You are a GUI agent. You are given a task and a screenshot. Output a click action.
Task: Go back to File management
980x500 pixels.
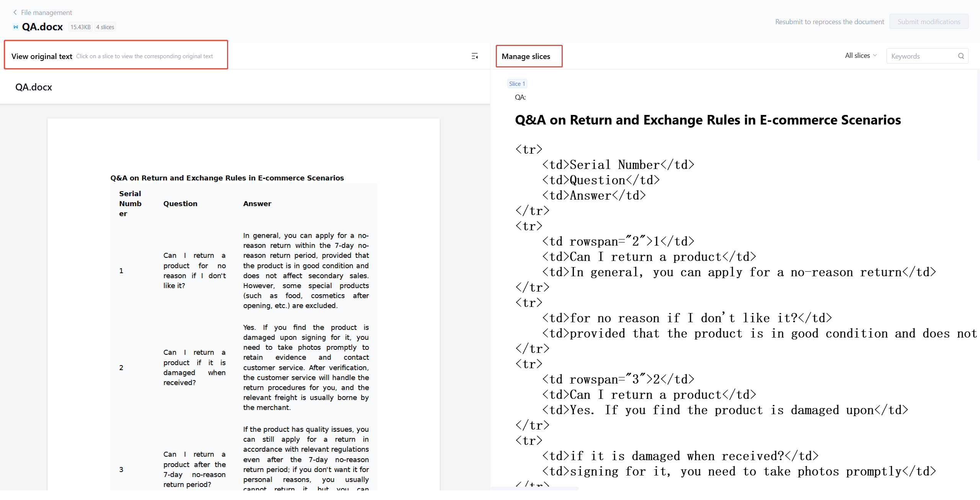46,12
